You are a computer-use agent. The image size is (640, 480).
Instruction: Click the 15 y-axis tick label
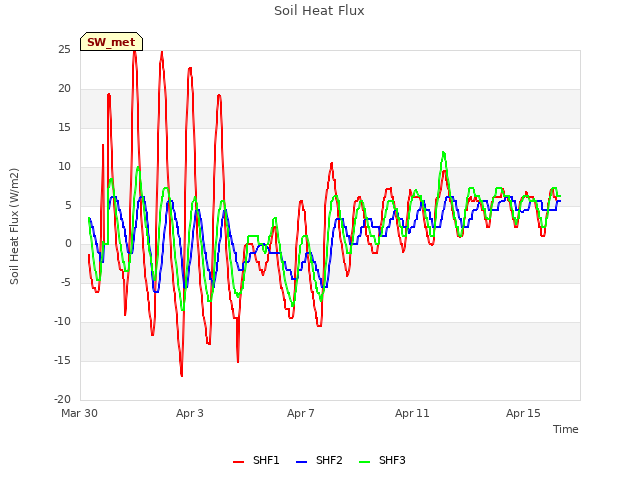[x=64, y=127]
